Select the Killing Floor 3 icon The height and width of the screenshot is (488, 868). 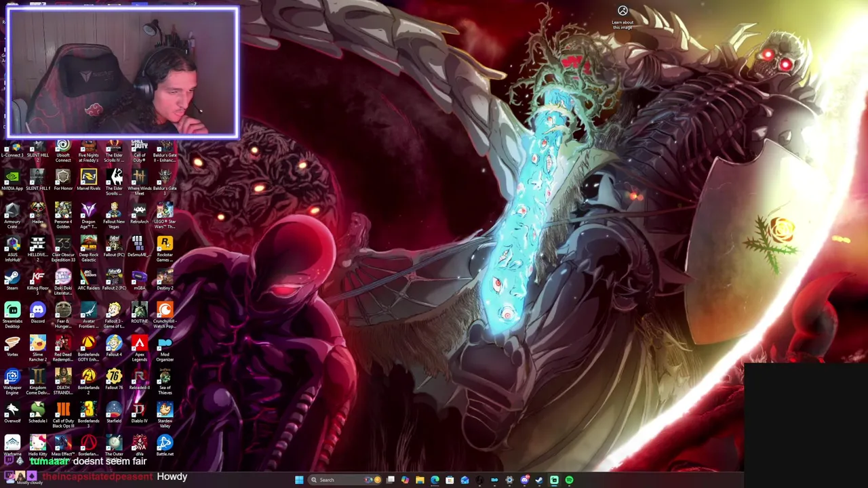click(x=37, y=280)
